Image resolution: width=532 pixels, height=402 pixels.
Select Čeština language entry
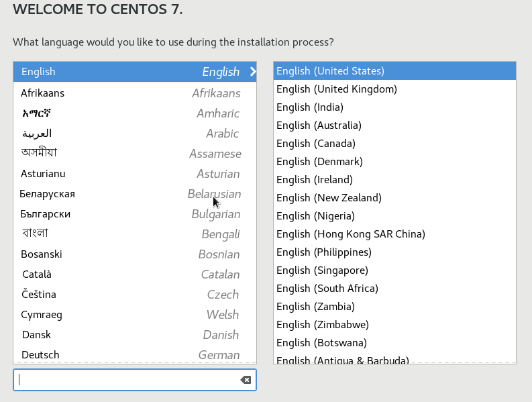(x=134, y=295)
